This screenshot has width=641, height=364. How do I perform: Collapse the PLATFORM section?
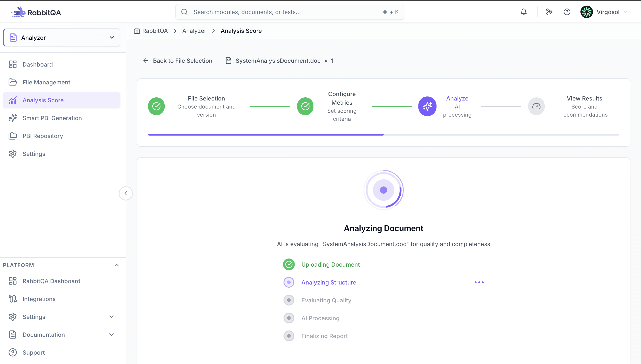tap(117, 265)
